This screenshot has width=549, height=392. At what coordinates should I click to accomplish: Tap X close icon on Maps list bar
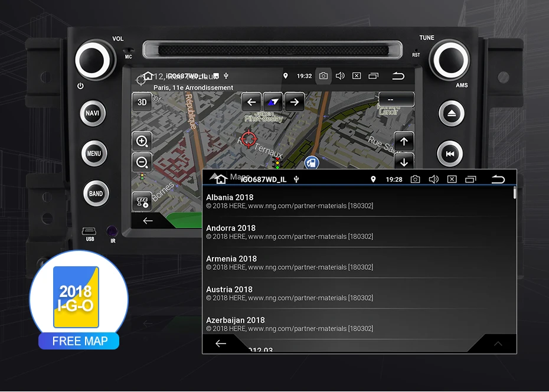tap(452, 179)
